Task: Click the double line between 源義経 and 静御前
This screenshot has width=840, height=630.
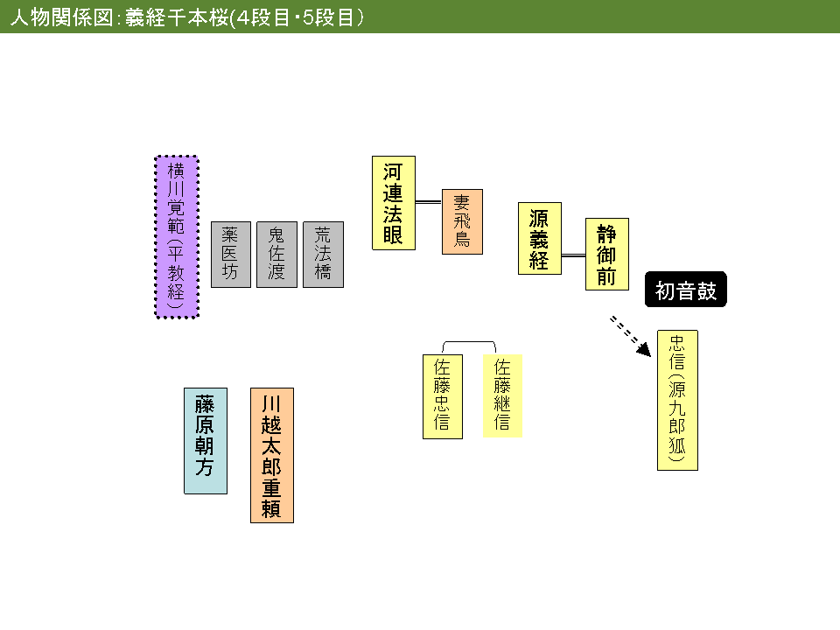Action: pos(573,255)
